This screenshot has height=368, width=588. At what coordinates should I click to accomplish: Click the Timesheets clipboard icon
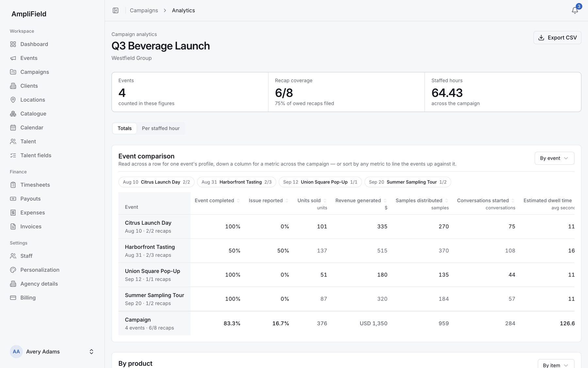(13, 185)
